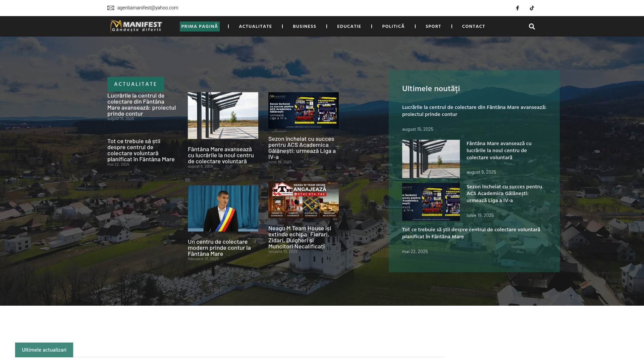The image size is (644, 362).
Task: Open the Un centru de colectare modern headline
Action: click(219, 248)
